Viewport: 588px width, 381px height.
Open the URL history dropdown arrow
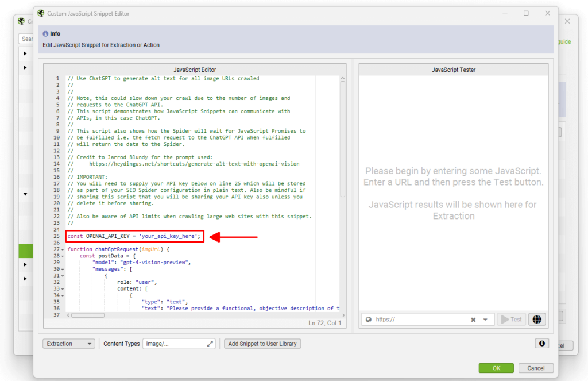486,320
